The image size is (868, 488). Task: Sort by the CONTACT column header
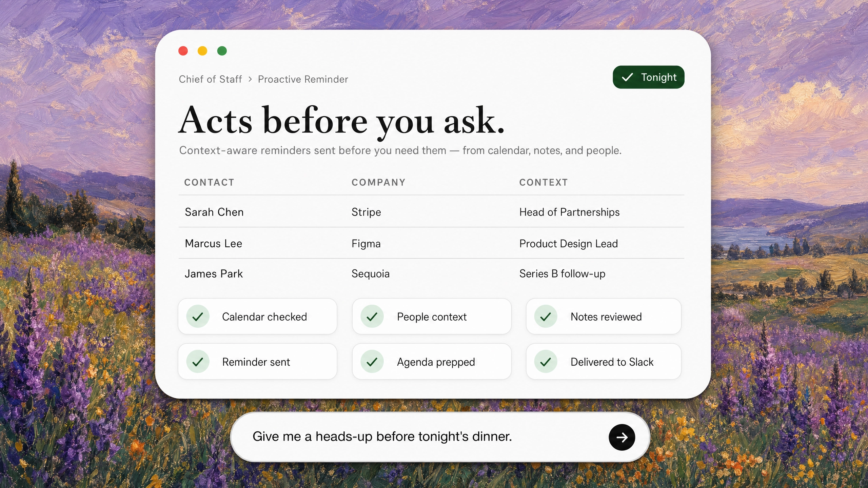coord(209,182)
